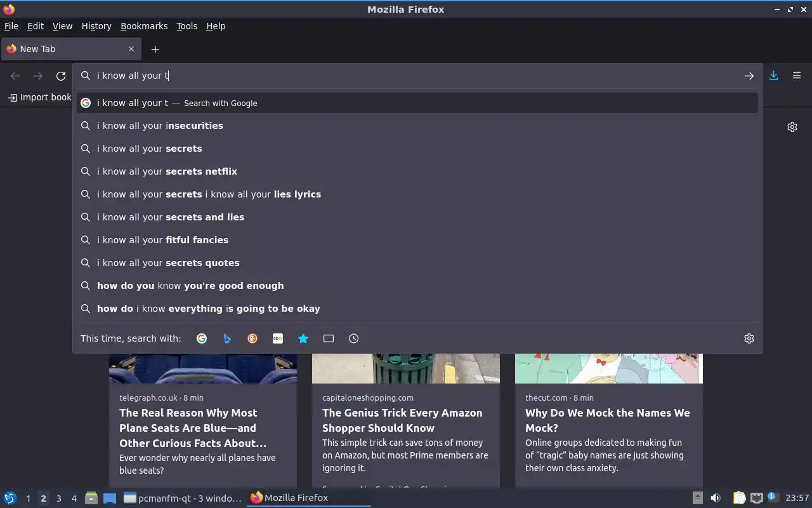Search this time with eBay icon

pyautogui.click(x=278, y=338)
